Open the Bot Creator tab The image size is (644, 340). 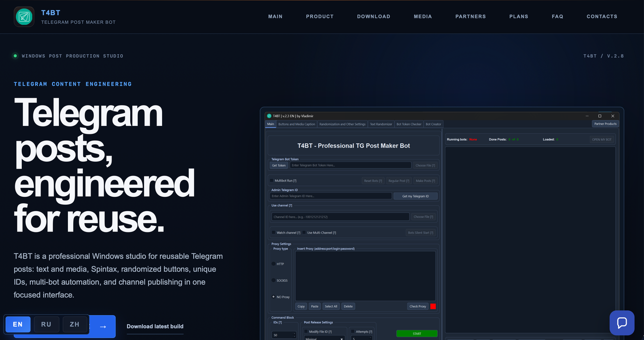coord(433,124)
